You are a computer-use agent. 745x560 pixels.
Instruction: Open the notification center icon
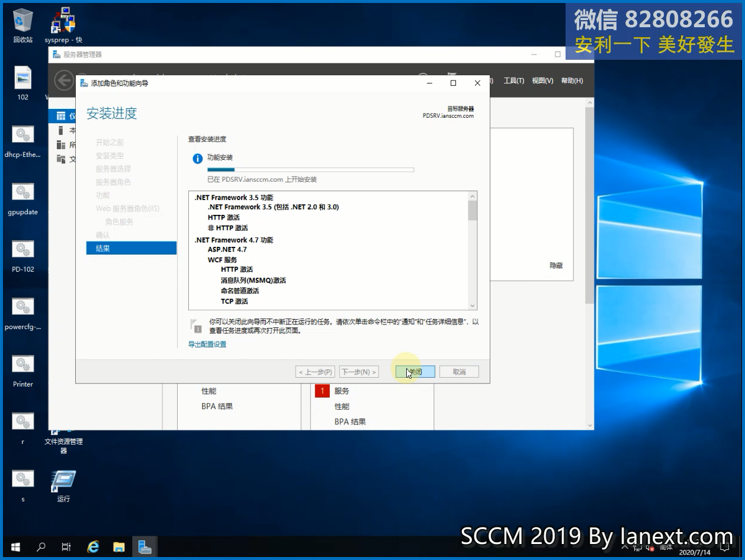724,547
